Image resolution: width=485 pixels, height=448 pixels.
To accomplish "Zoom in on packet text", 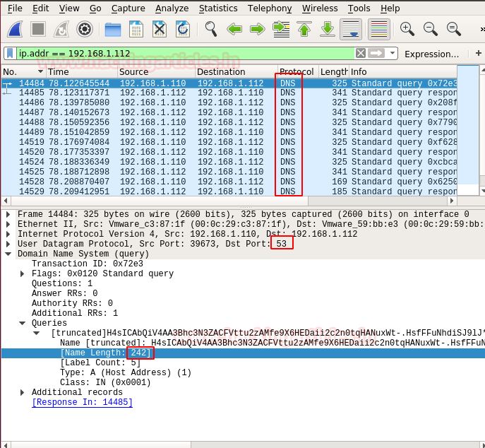I will [407, 29].
